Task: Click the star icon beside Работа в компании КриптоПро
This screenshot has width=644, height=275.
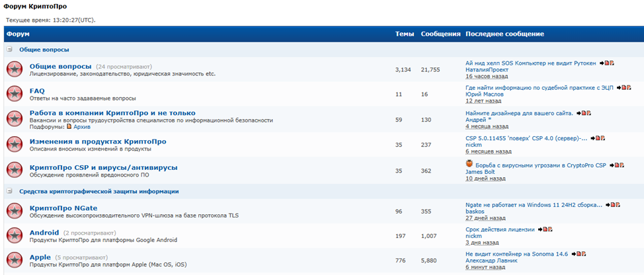Action: click(15, 119)
